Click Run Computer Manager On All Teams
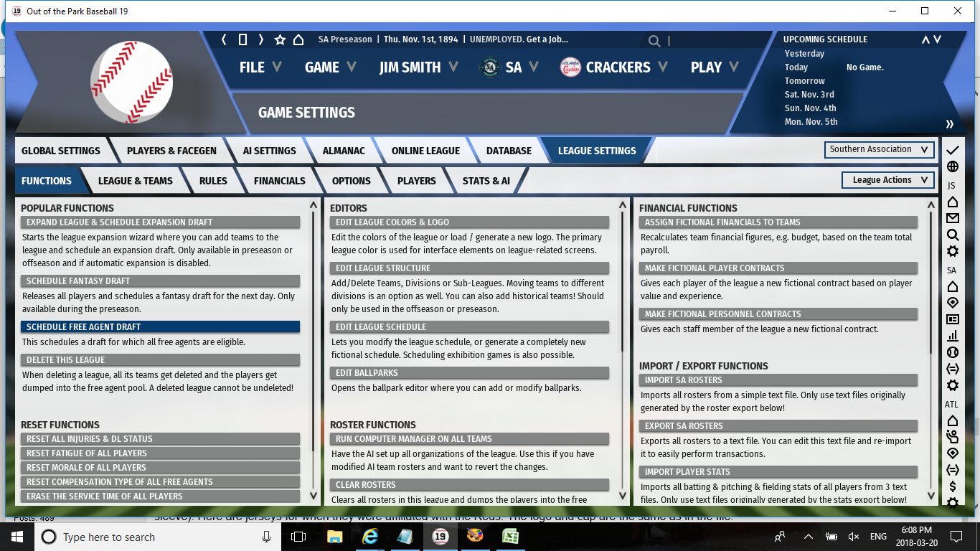Viewport: 980px width, 551px height. coord(469,439)
